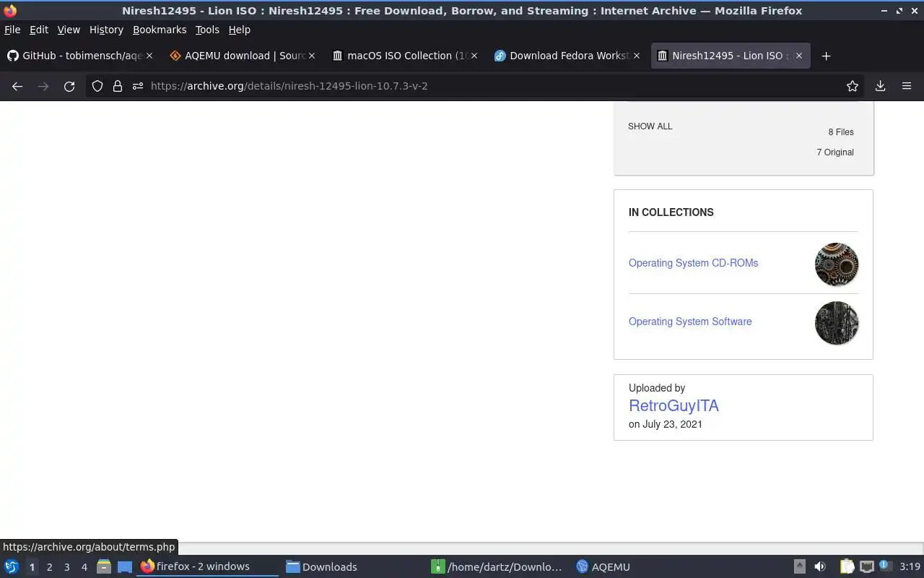The width and height of the screenshot is (924, 578).
Task: Open the View menu
Action: [x=69, y=30]
